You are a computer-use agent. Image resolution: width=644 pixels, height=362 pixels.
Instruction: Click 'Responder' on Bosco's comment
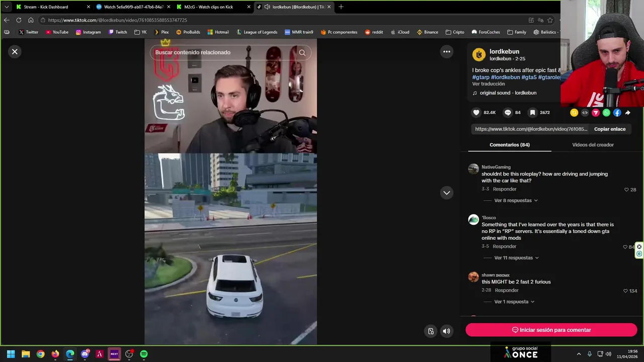pyautogui.click(x=505, y=246)
